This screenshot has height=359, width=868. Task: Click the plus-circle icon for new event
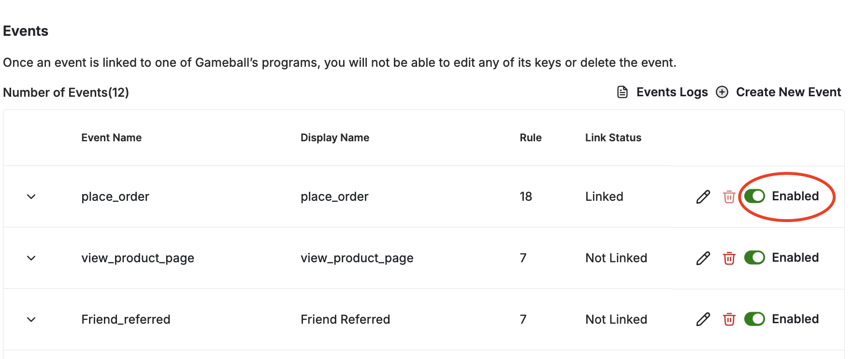[x=722, y=92]
